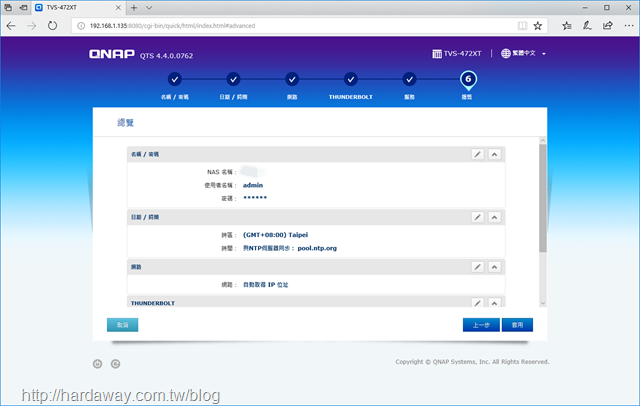Click the restart icon beside power icon
The height and width of the screenshot is (406, 640).
click(116, 364)
